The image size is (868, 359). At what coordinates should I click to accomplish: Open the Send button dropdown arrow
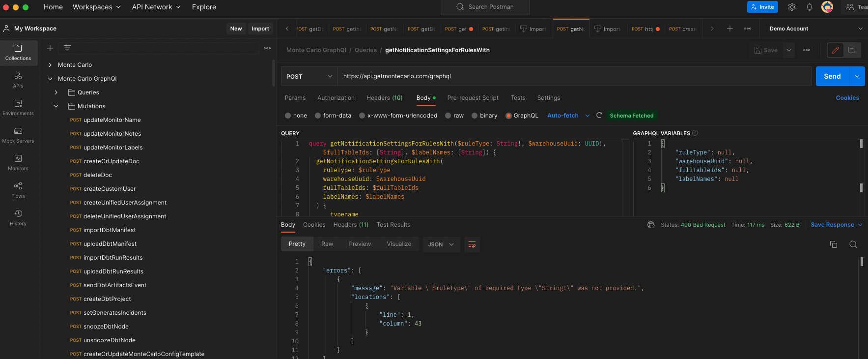point(857,76)
